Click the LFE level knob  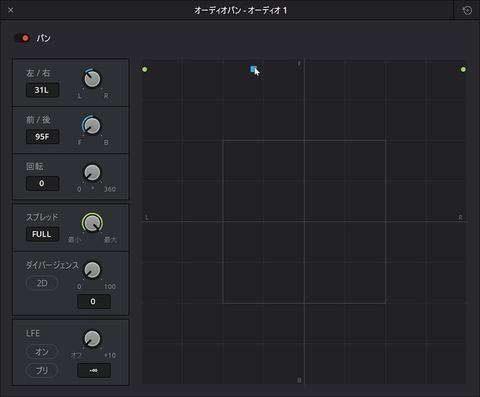pyautogui.click(x=92, y=339)
